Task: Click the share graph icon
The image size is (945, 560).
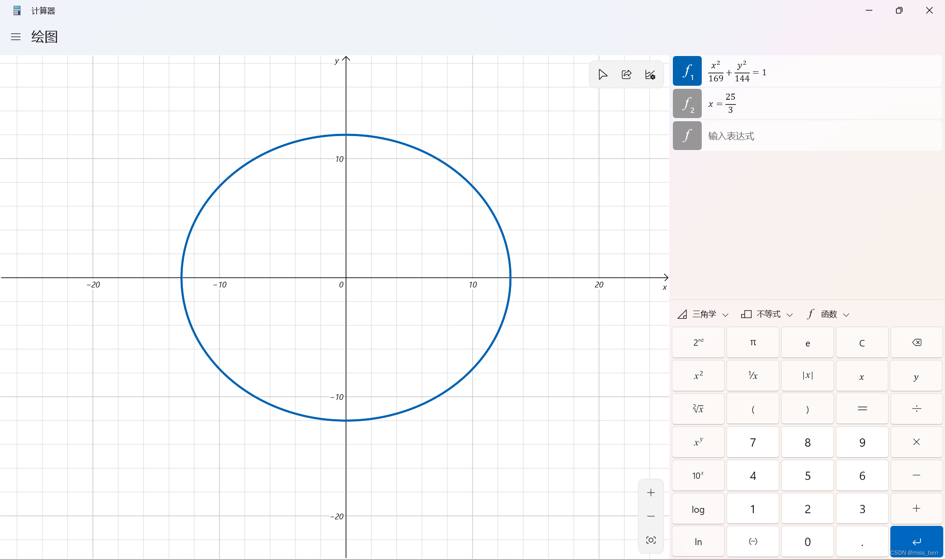Action: (626, 75)
